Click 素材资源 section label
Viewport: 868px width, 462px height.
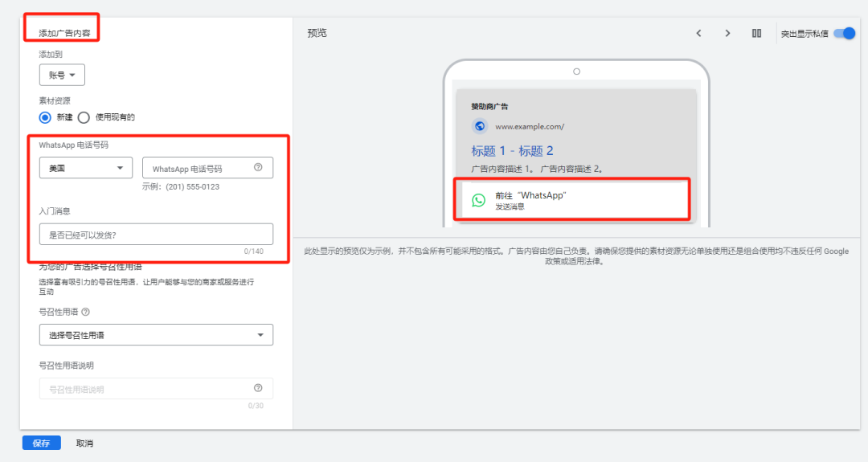pos(55,100)
